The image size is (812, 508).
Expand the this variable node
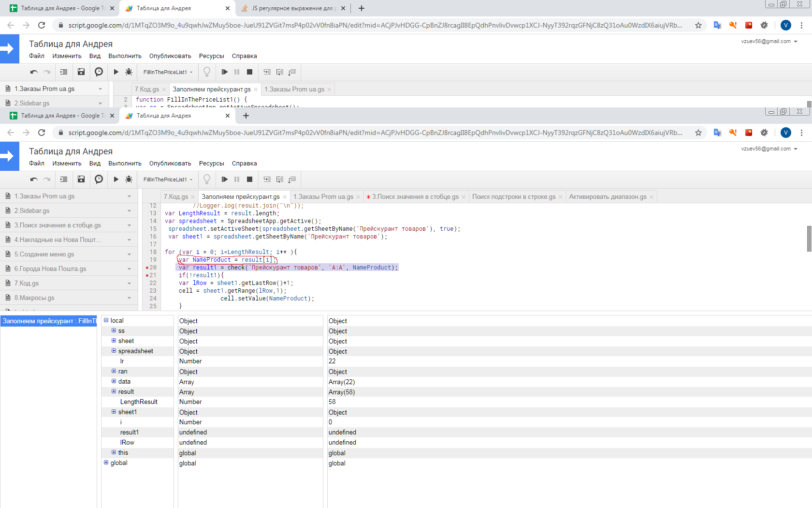pyautogui.click(x=114, y=452)
